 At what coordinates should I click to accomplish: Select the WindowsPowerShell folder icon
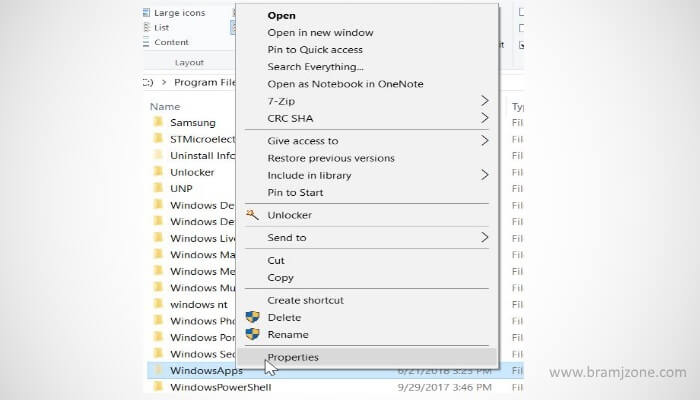[158, 387]
